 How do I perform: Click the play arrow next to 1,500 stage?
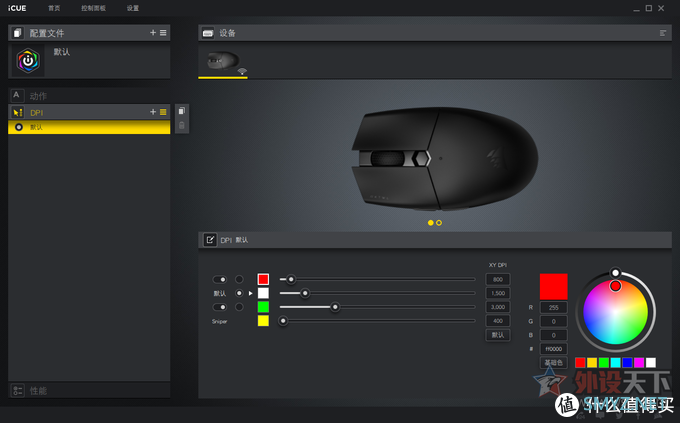[251, 293]
